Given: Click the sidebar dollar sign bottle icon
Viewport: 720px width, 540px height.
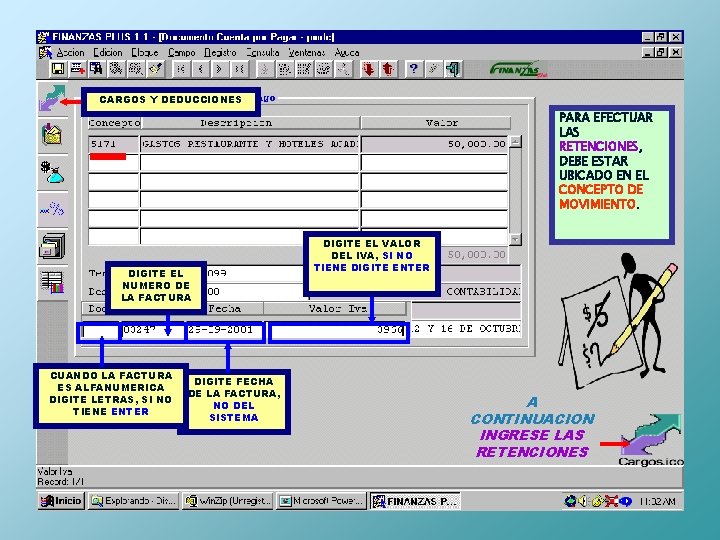Looking at the screenshot, I should [52, 172].
